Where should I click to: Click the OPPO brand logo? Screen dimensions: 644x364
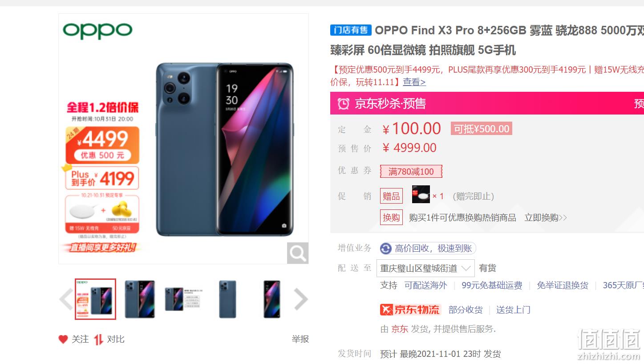click(x=97, y=30)
